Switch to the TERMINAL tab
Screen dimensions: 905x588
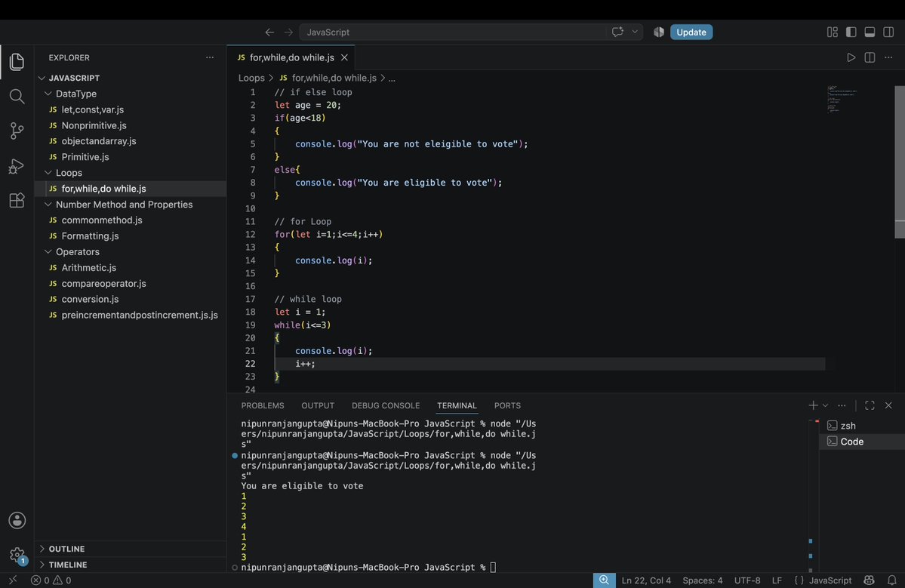tap(457, 405)
